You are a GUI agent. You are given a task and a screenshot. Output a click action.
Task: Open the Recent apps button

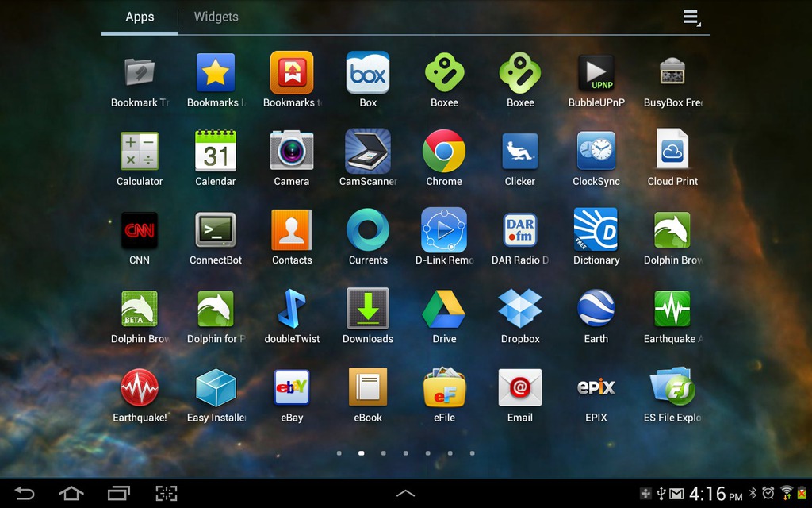point(119,493)
